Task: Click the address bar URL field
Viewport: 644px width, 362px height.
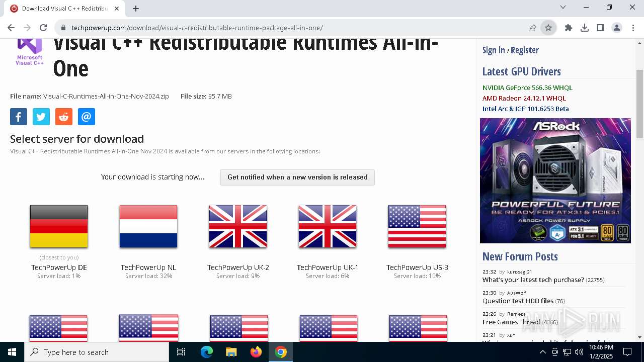Action: tap(292, 28)
